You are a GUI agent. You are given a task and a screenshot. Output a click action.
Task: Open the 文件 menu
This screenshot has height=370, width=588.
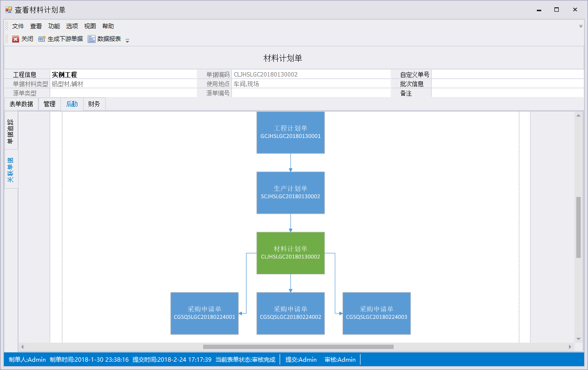pos(18,26)
